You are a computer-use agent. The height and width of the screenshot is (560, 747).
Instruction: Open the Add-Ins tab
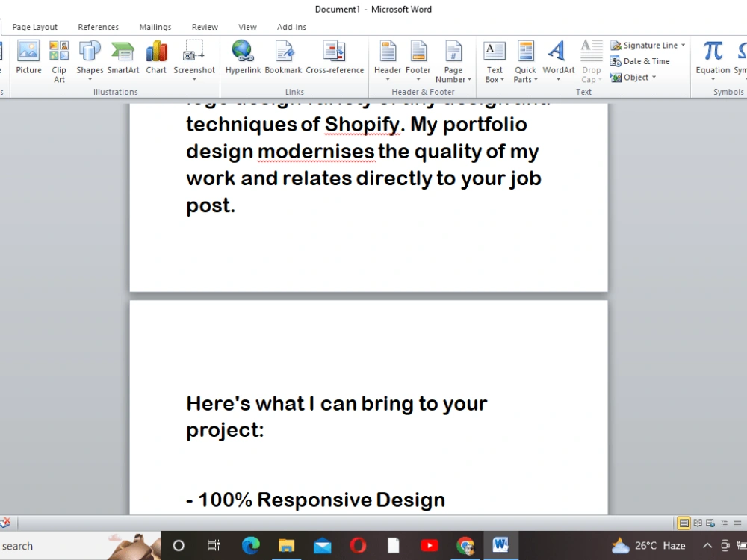(x=291, y=27)
